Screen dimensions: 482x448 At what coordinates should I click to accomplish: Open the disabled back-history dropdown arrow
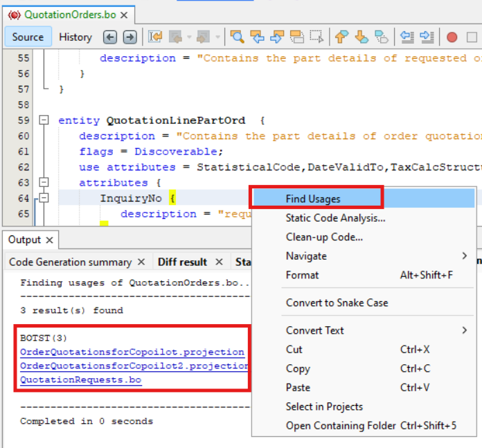189,37
